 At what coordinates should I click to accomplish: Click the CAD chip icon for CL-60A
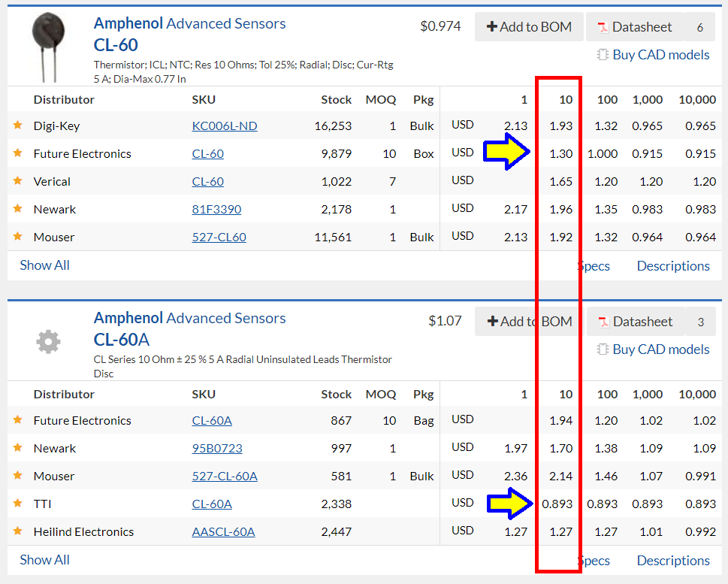click(x=603, y=349)
